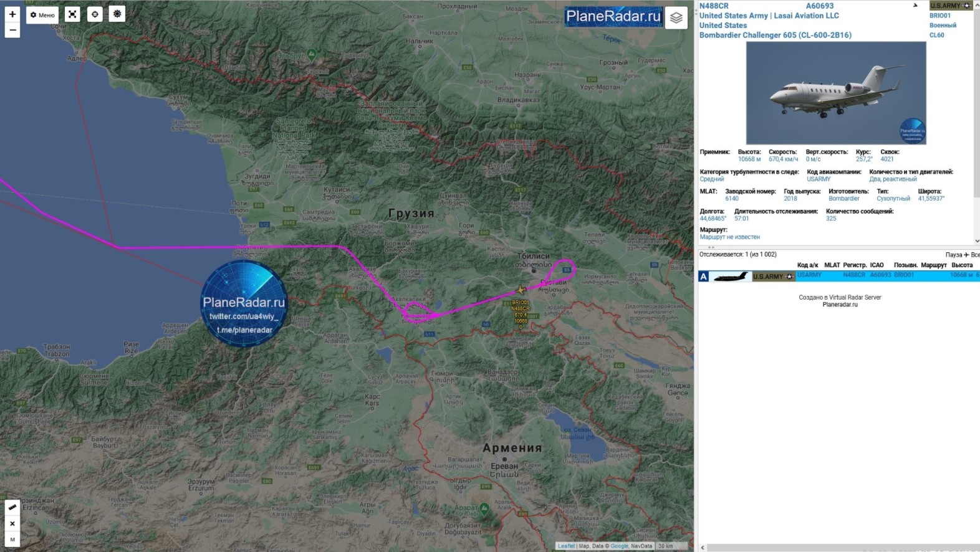
Task: Click Пауза to pause tracking
Action: click(953, 255)
